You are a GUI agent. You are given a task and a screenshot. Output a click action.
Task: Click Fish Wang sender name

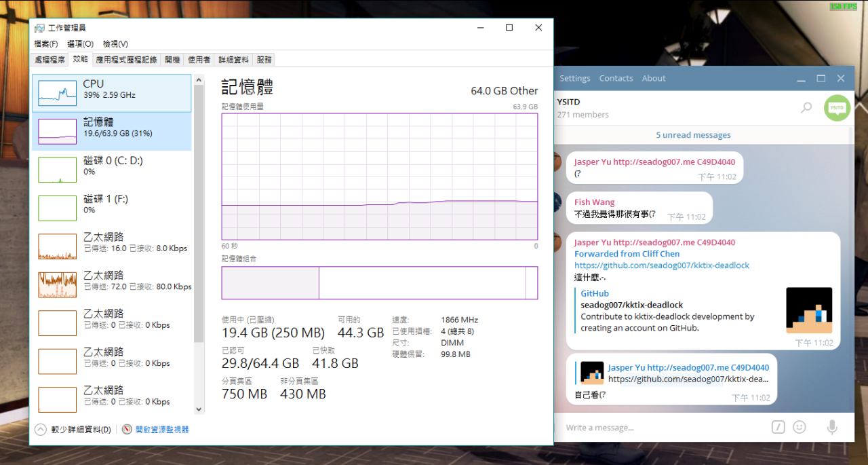(x=594, y=202)
